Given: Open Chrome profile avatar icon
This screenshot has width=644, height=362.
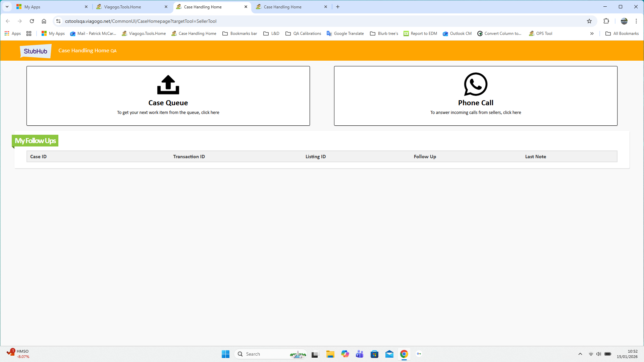Looking at the screenshot, I should 624,21.
